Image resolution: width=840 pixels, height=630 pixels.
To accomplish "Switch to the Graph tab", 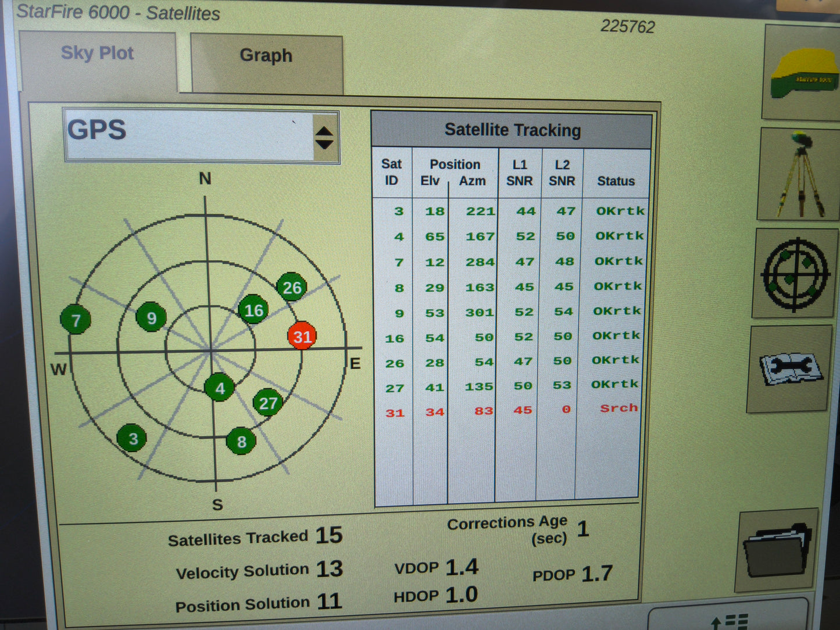I will tap(267, 63).
